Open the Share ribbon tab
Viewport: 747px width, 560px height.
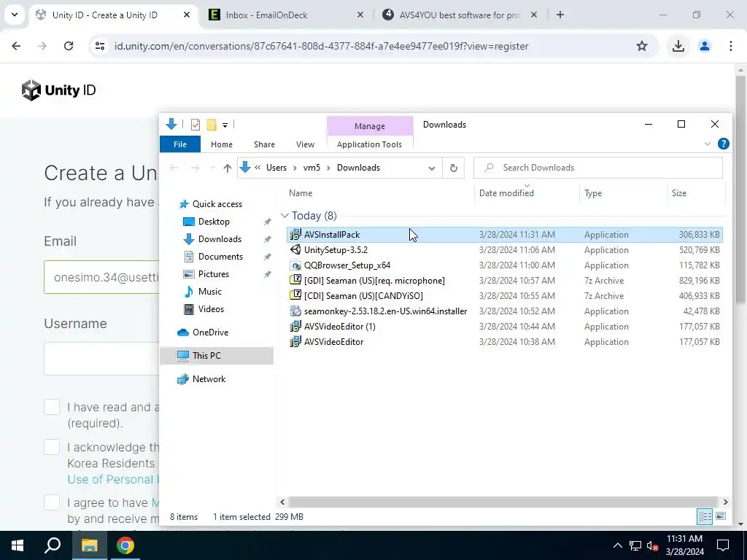264,144
